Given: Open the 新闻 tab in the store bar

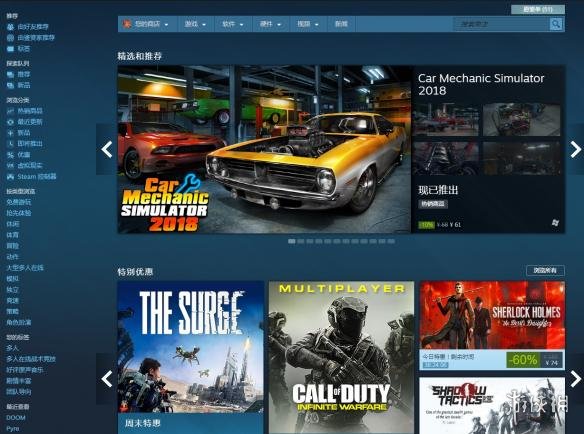Looking at the screenshot, I should click(341, 24).
